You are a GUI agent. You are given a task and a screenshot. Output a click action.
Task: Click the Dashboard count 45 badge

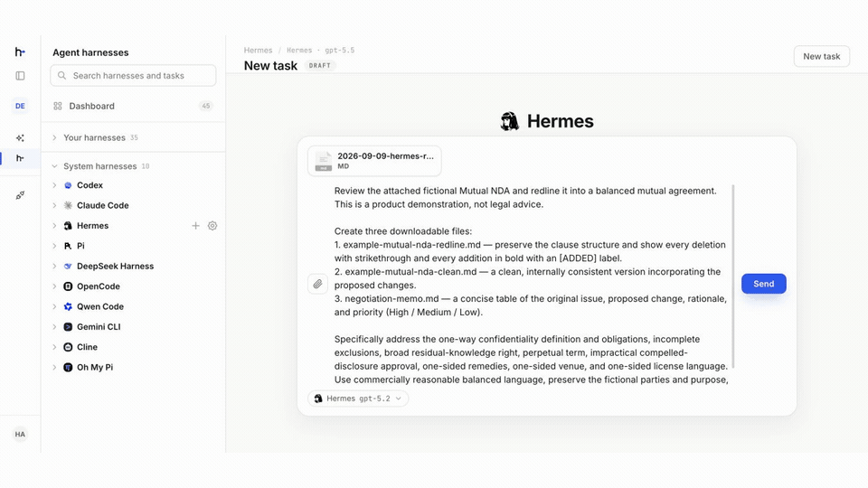coord(206,106)
